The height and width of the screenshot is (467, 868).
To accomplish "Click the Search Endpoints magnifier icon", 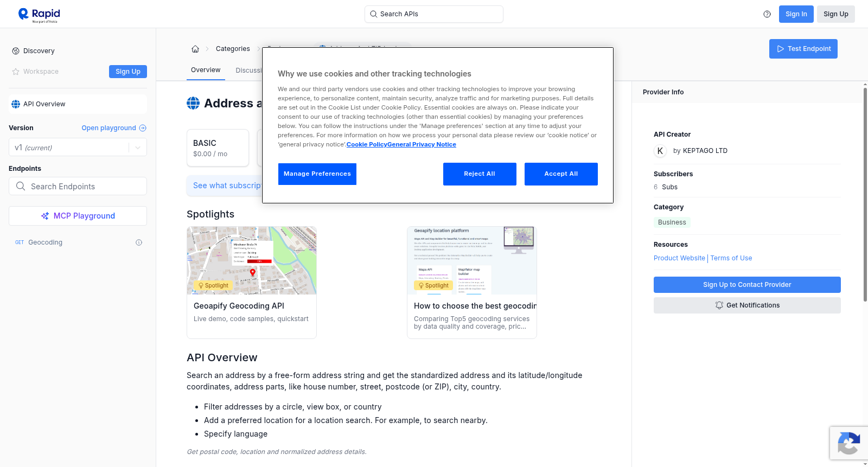I will (21, 186).
